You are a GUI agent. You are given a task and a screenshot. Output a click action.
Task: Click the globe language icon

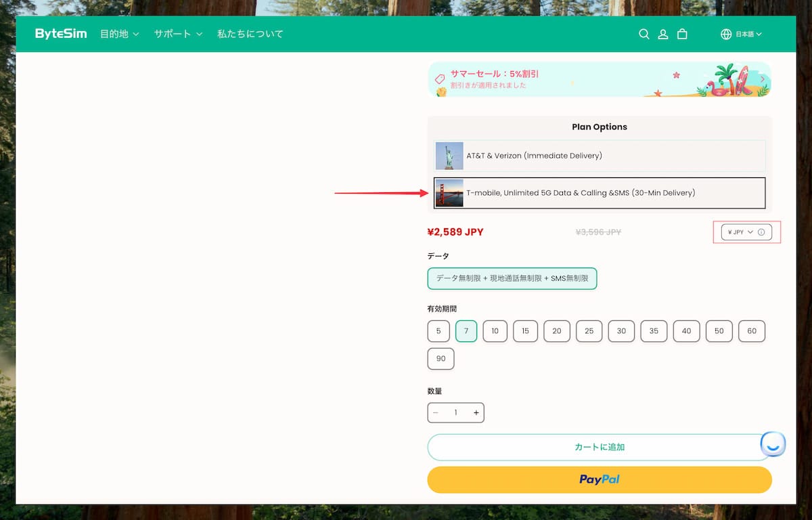click(x=726, y=34)
